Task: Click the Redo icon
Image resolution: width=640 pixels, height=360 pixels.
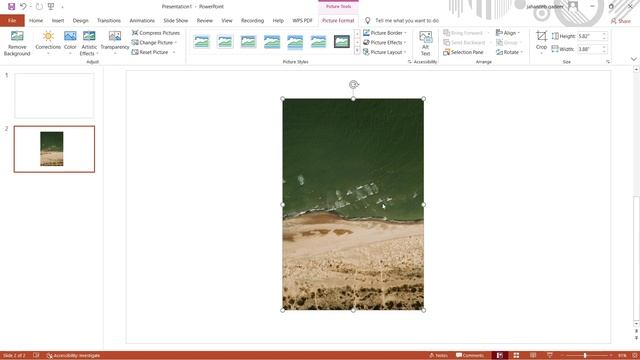Action: (x=39, y=7)
